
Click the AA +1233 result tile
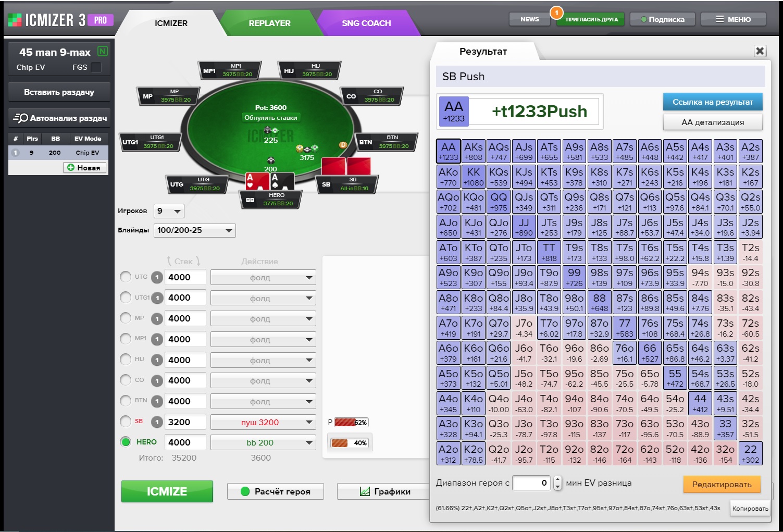click(453, 111)
